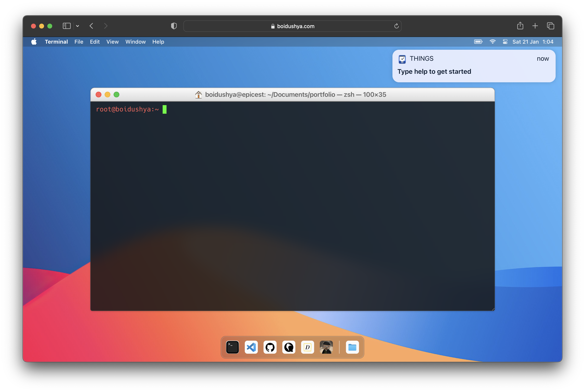The image size is (585, 392).
Task: Open the blue folder in dock
Action: point(352,347)
